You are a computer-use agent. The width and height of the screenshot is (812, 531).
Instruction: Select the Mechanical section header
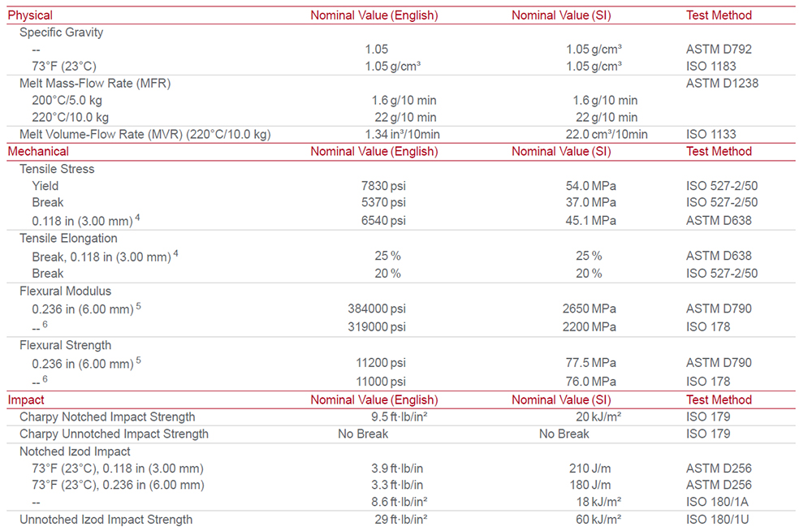[x=38, y=152]
